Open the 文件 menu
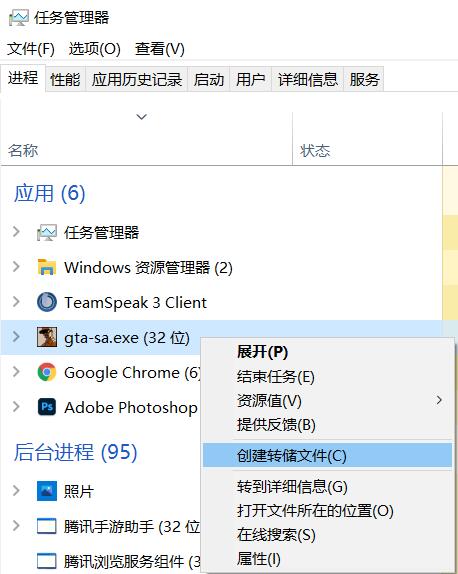Screen dimensions: 458x574 coord(31,49)
